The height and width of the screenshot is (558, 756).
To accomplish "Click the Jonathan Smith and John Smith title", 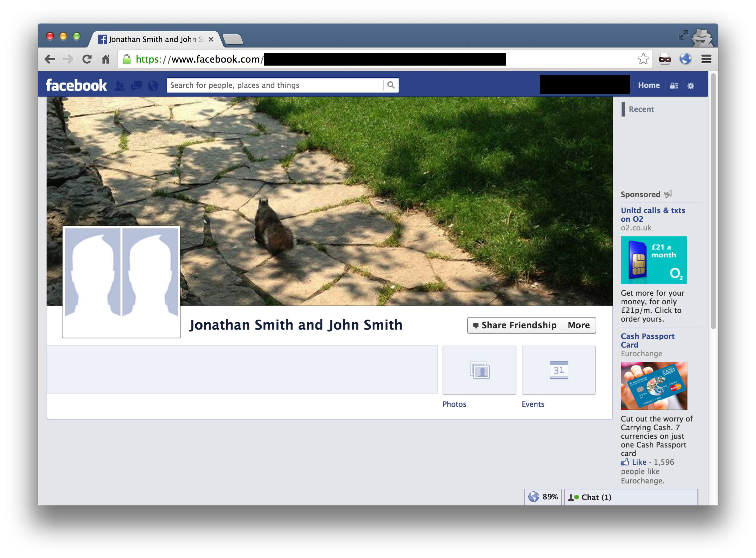I will (x=296, y=325).
